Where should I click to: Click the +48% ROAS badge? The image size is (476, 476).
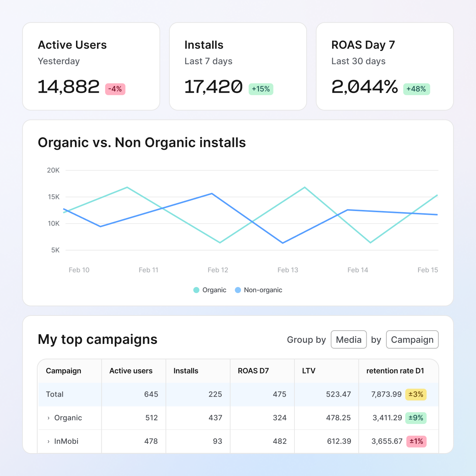(x=416, y=89)
